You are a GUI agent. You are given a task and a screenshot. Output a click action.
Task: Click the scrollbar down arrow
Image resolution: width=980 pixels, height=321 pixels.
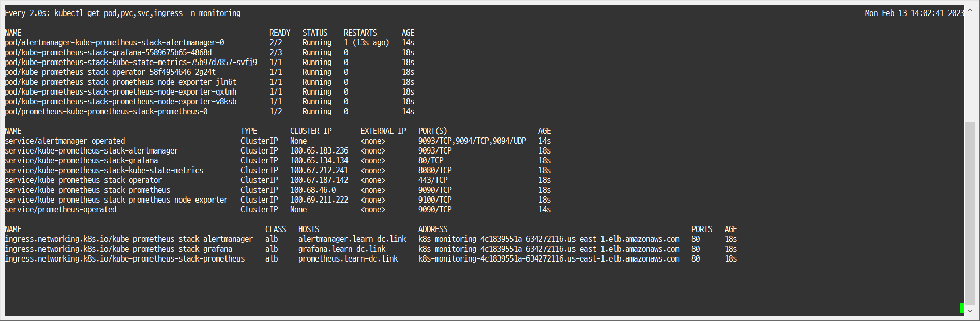coord(970,311)
